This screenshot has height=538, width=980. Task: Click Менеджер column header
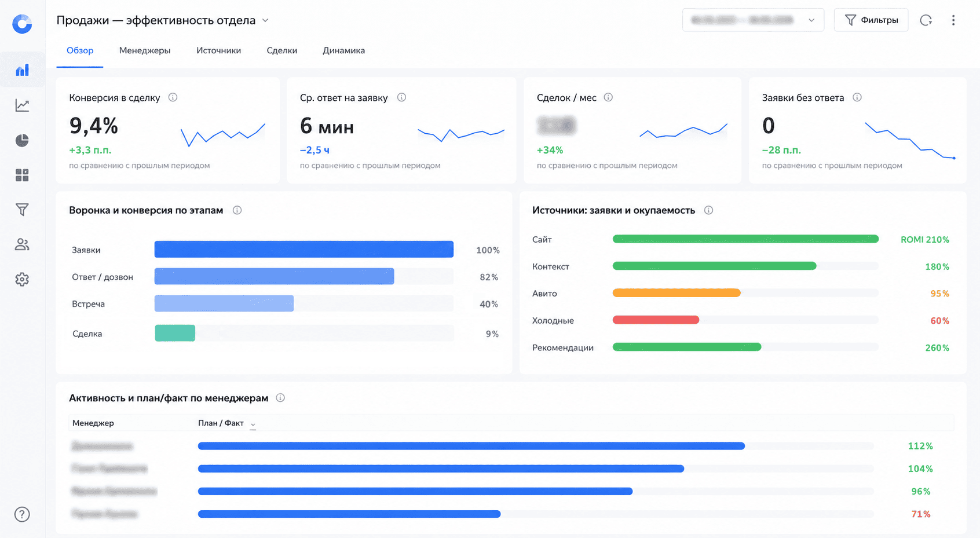coord(93,423)
